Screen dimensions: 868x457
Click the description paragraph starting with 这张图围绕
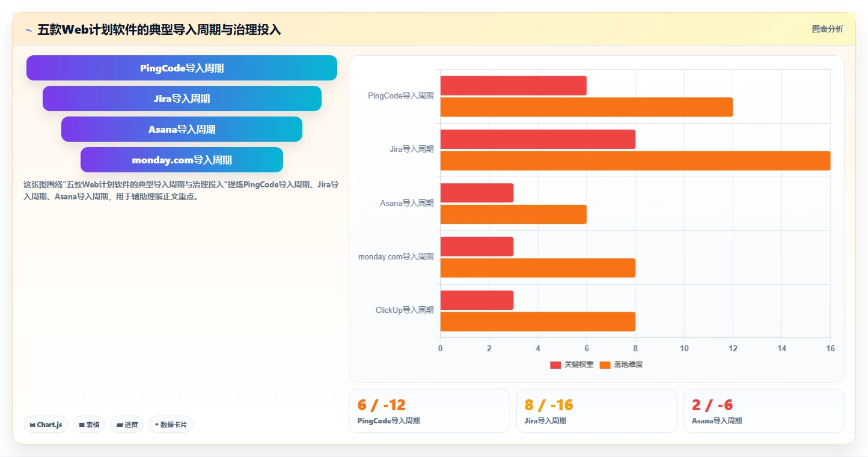181,190
